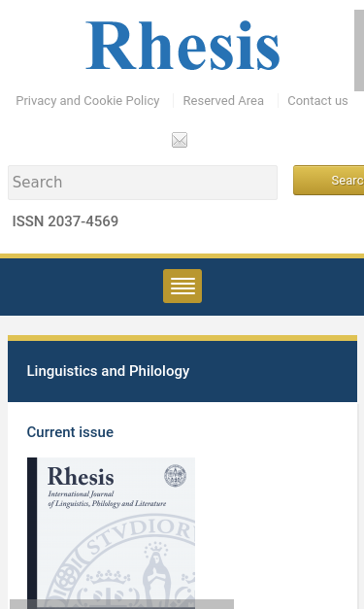
Task: Click the dark spine of the cover
Action: point(32,533)
